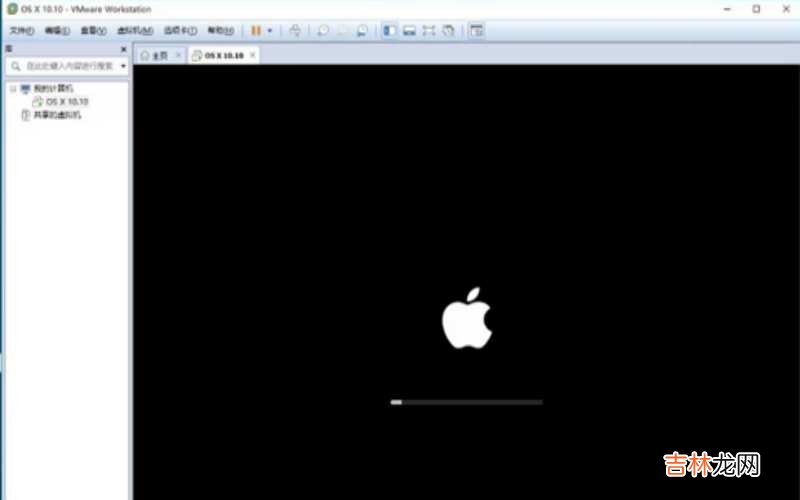Open the power options dropdown arrow

pos(270,31)
